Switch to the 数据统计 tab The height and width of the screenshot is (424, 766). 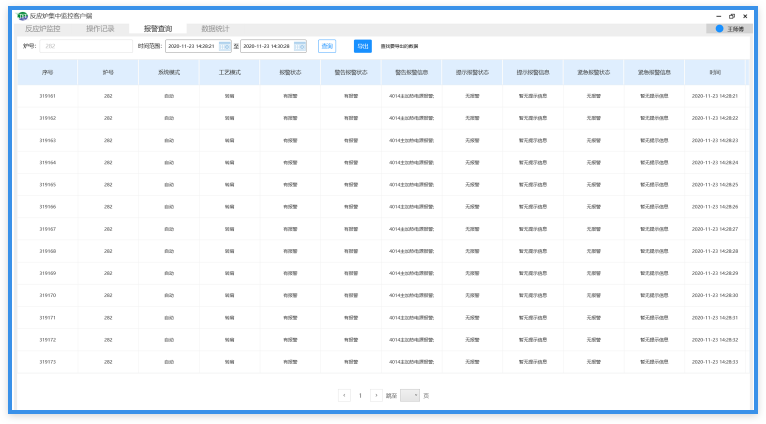click(x=215, y=29)
